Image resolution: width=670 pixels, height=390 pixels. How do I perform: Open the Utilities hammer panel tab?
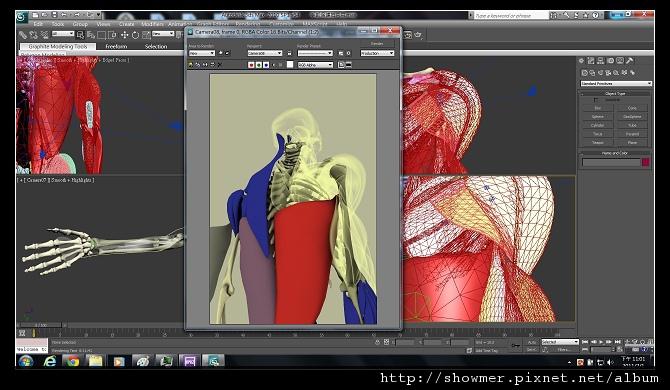pyautogui.click(x=629, y=61)
